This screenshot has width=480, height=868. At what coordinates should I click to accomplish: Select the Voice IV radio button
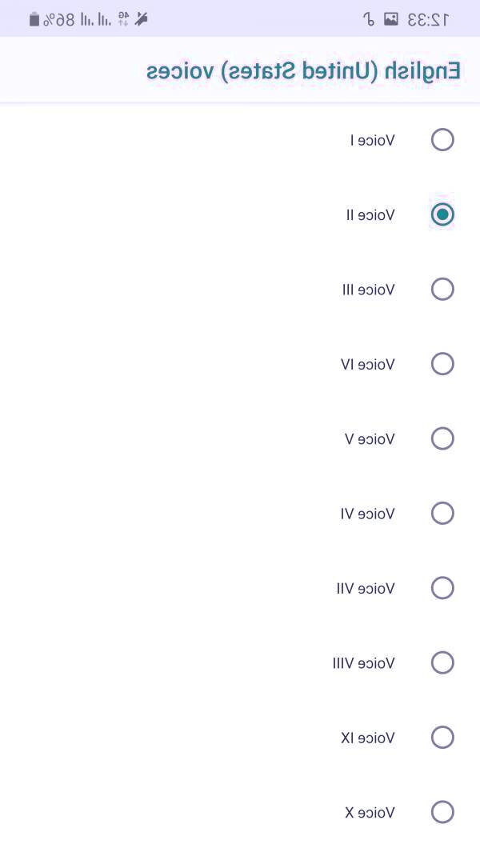[442, 364]
